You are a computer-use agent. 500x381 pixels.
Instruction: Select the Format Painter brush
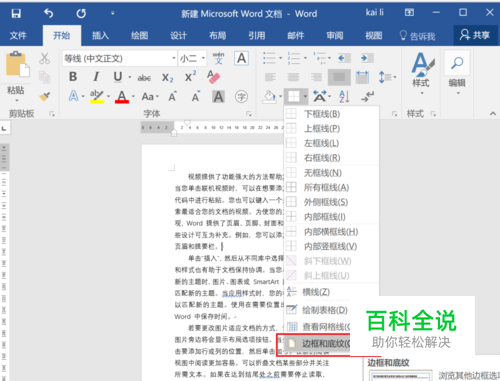[x=44, y=96]
